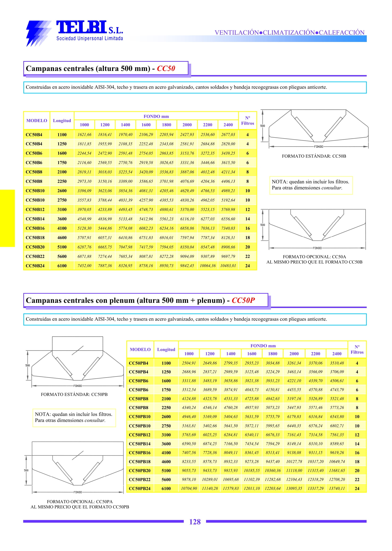Click the page number 128
Viewport: 392px width, 551px height.
click(194, 522)
